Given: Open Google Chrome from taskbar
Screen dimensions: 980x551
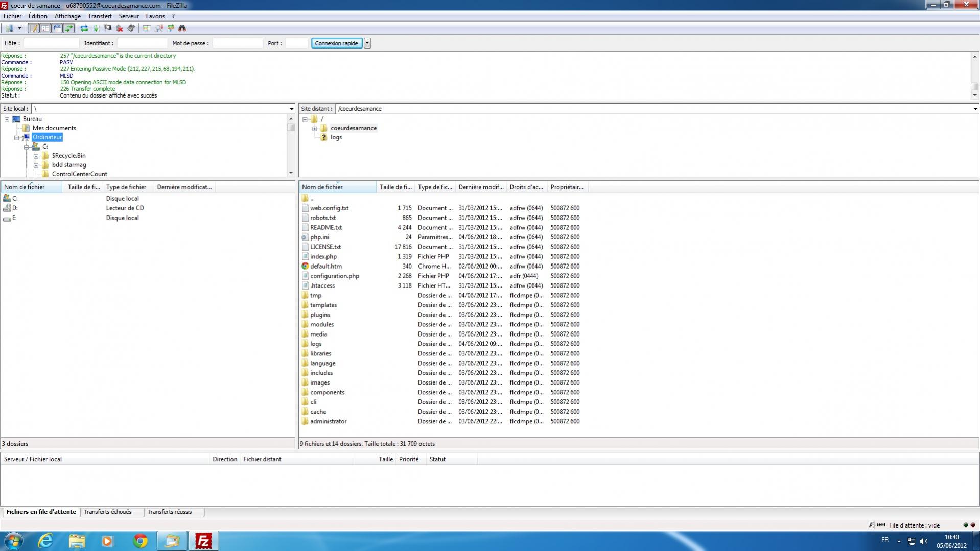Looking at the screenshot, I should (140, 541).
